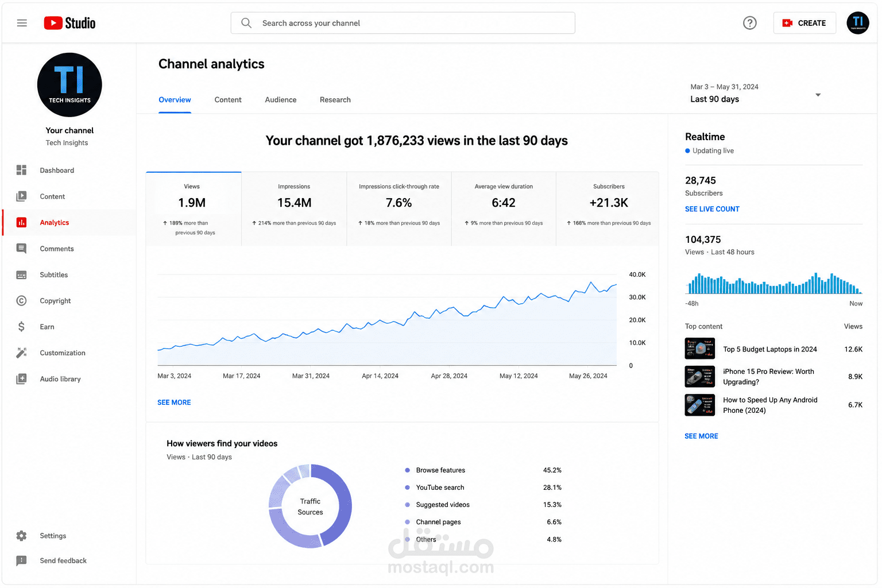
Task: Click the 45.2% Browse features value
Action: [x=552, y=470]
